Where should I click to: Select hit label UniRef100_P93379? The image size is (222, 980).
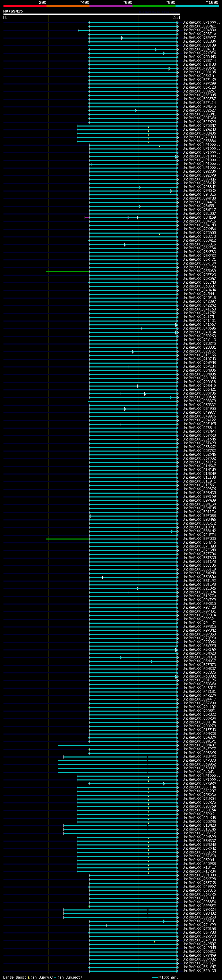(199, 401)
